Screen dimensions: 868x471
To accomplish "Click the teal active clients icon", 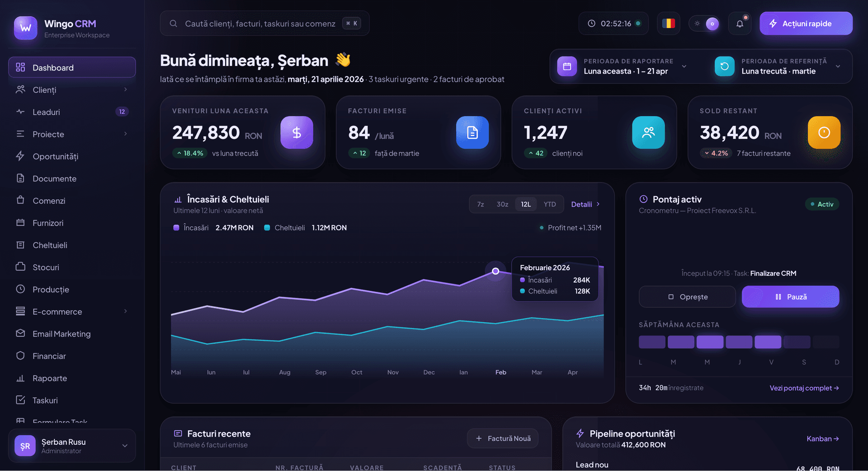I will tap(648, 132).
